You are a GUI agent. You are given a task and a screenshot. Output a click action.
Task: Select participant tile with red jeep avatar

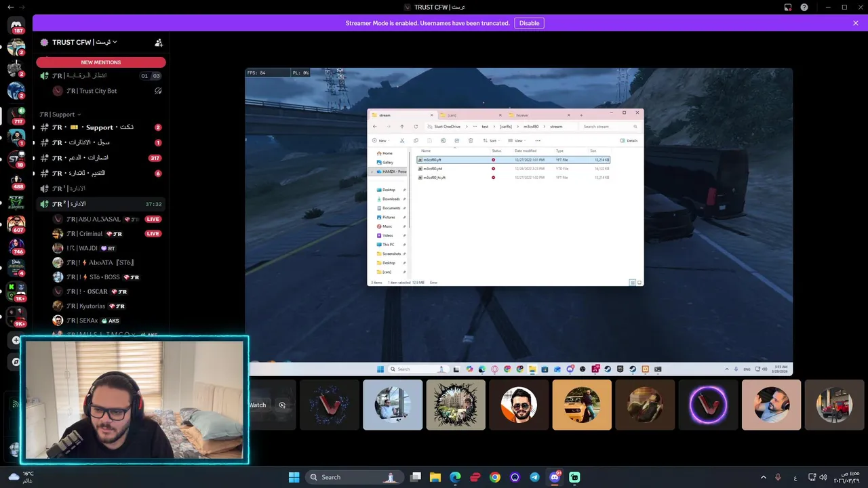click(834, 405)
